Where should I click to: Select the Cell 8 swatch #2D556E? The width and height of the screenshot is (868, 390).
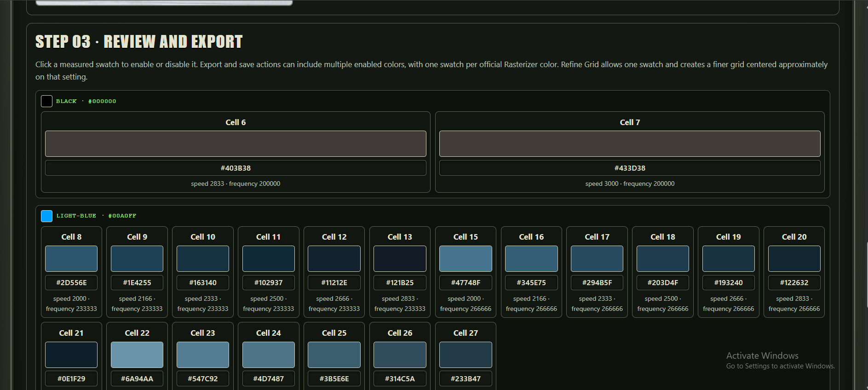click(71, 258)
